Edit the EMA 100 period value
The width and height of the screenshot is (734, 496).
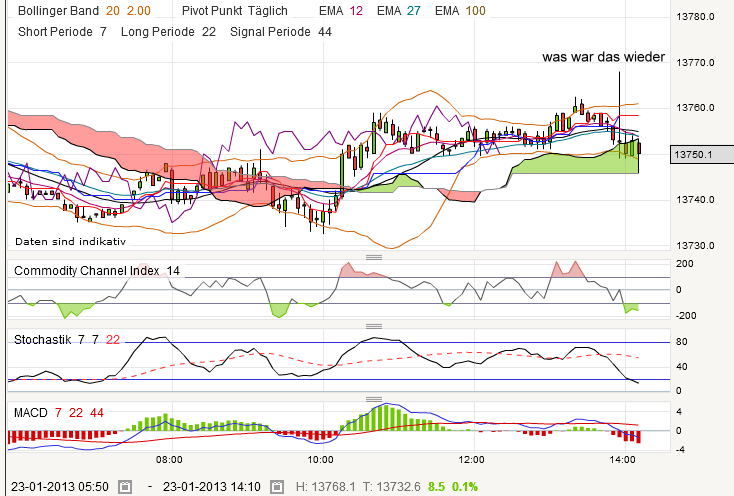pos(476,11)
